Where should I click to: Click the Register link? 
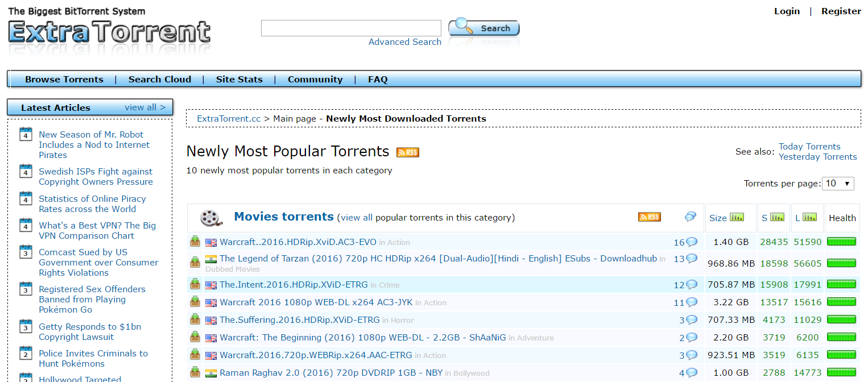(x=841, y=11)
